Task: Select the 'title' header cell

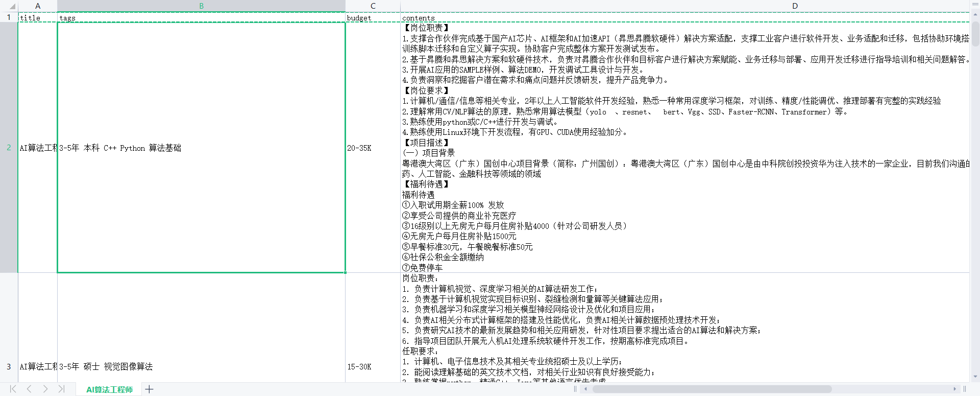Action: coord(38,17)
